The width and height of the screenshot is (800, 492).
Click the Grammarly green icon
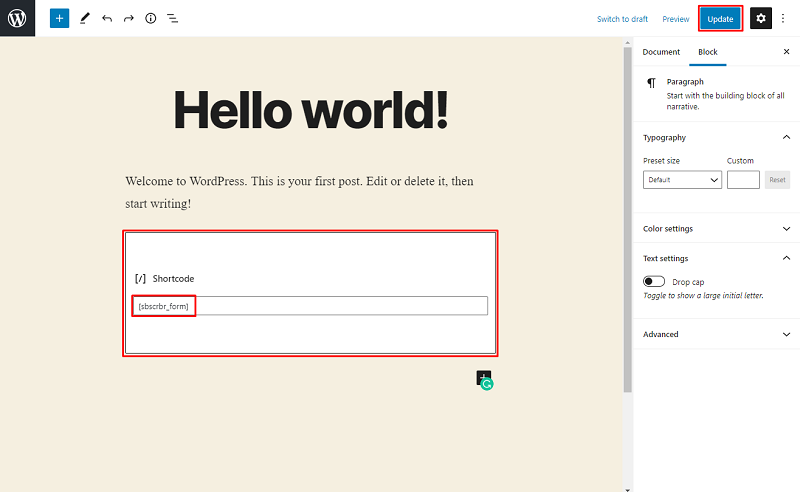click(487, 384)
